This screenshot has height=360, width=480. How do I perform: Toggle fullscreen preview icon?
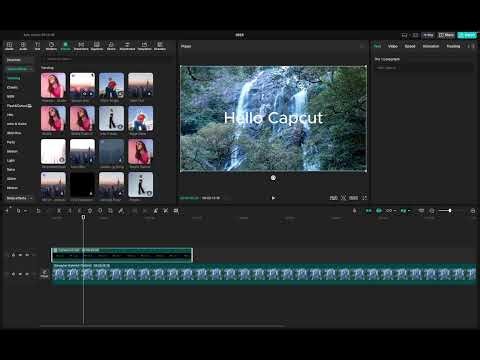pyautogui.click(x=365, y=198)
